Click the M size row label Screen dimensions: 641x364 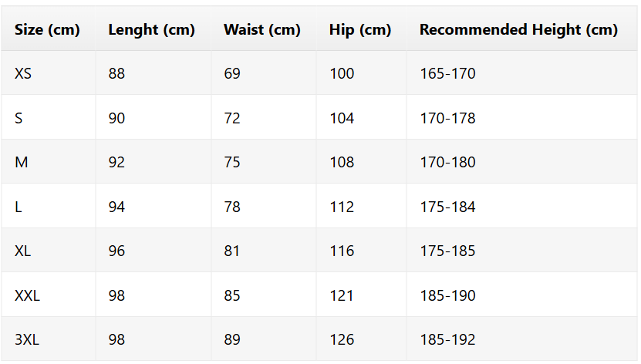click(x=22, y=162)
